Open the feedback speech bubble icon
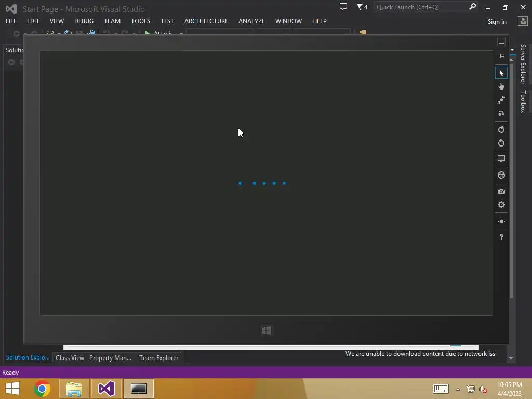Image resolution: width=532 pixels, height=399 pixels. [x=343, y=7]
